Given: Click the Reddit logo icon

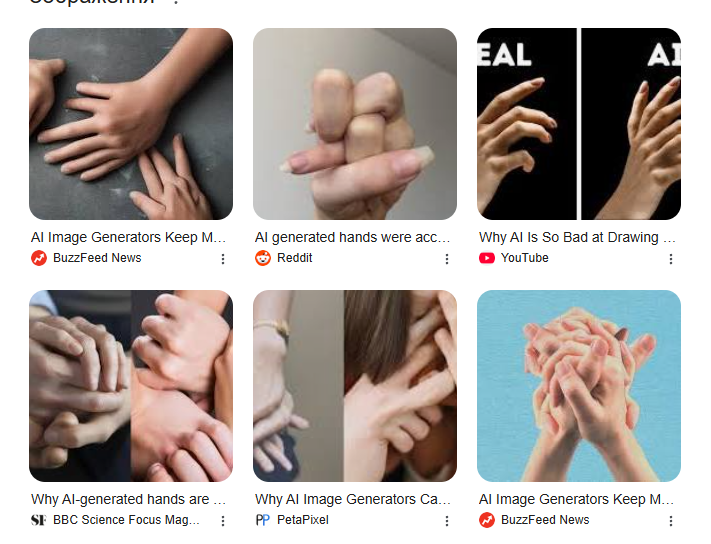Looking at the screenshot, I should click(263, 258).
